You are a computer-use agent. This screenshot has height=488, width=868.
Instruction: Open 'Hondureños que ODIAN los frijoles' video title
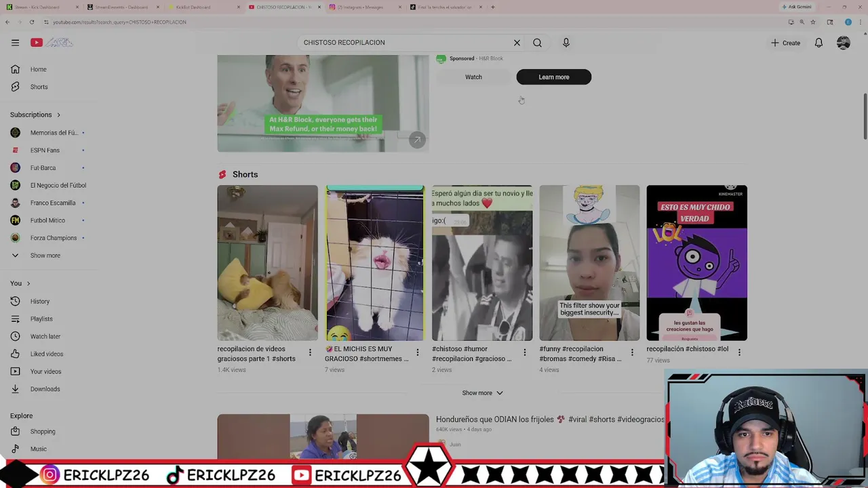tap(551, 420)
